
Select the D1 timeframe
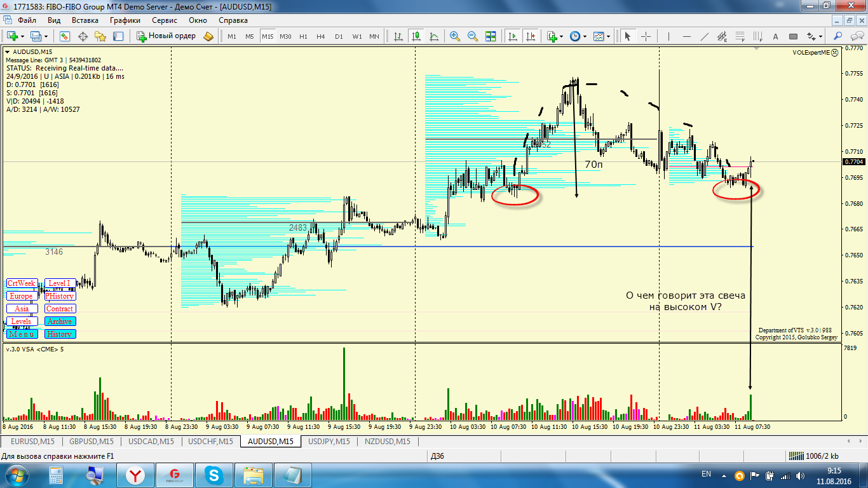tap(339, 36)
